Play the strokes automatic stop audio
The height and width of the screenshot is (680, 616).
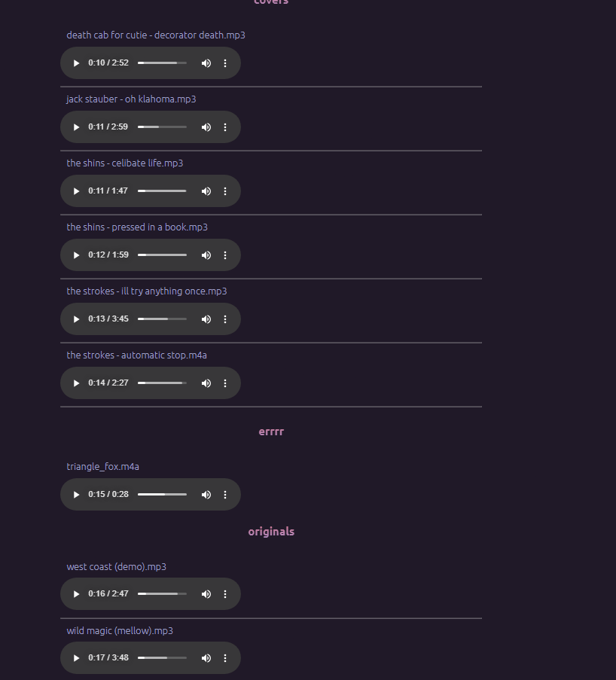[x=76, y=383]
